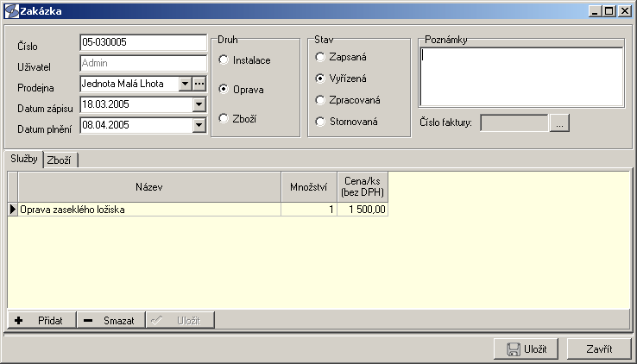Click the ellipsis button beside Číslo faktury
The width and height of the screenshot is (637, 364).
[x=559, y=123]
